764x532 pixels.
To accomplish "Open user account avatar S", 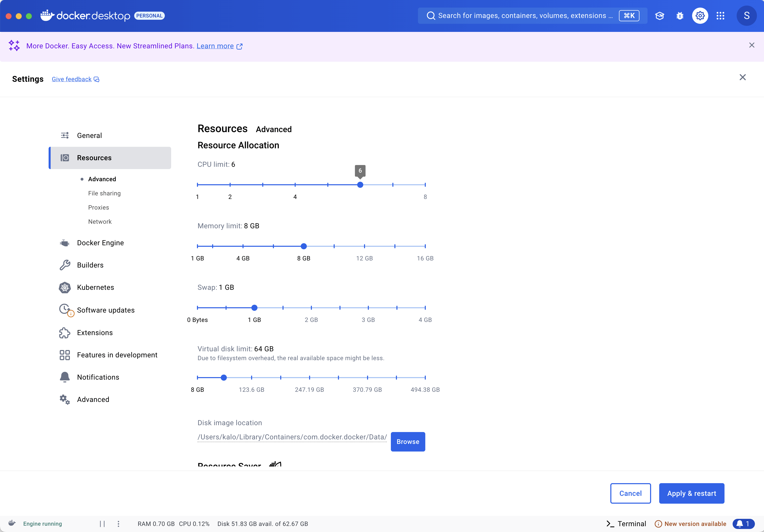I will (x=746, y=16).
